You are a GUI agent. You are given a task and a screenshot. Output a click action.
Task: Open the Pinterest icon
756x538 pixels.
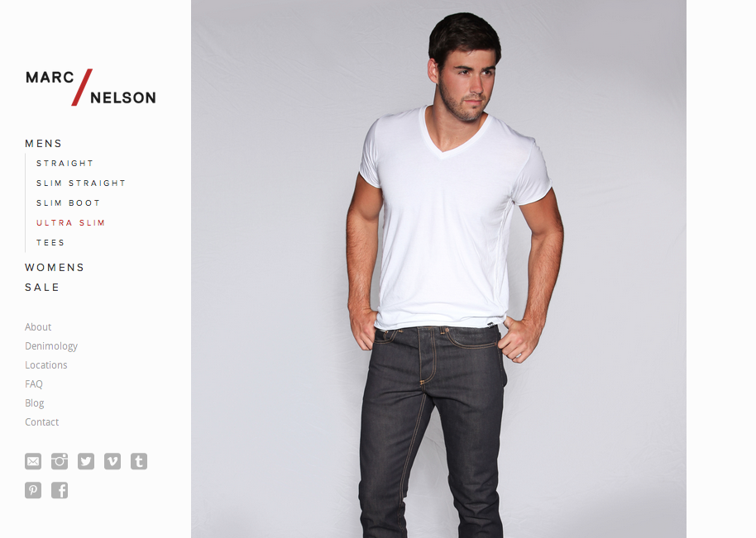33,490
